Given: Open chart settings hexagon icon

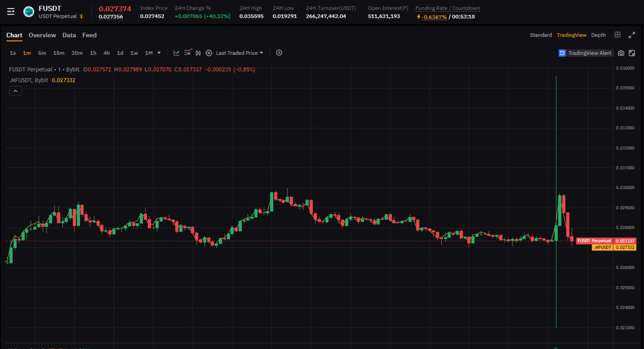Looking at the screenshot, I should tap(209, 53).
